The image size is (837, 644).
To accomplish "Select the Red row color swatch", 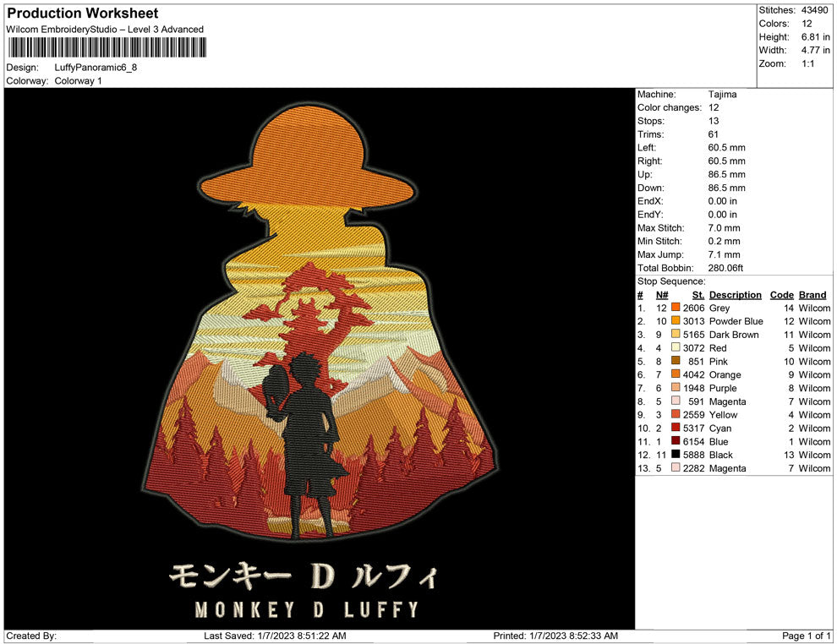I will (676, 347).
